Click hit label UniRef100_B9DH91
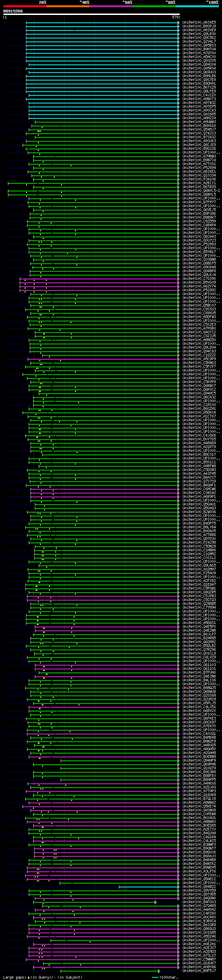Screen dimensions: 222x980 coord(199,84)
